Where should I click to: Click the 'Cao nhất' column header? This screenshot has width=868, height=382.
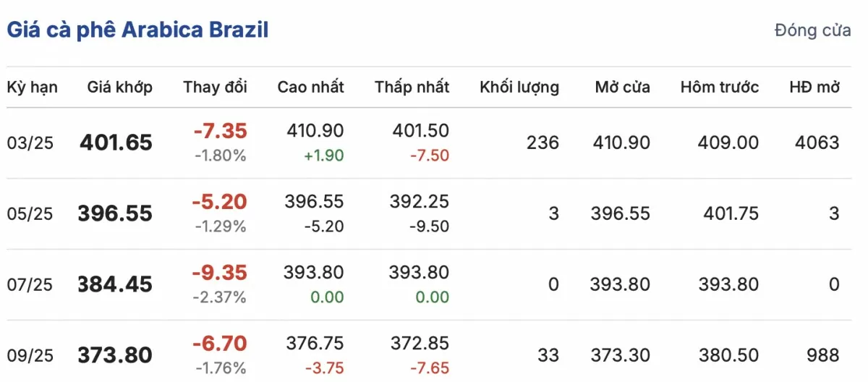tap(311, 88)
